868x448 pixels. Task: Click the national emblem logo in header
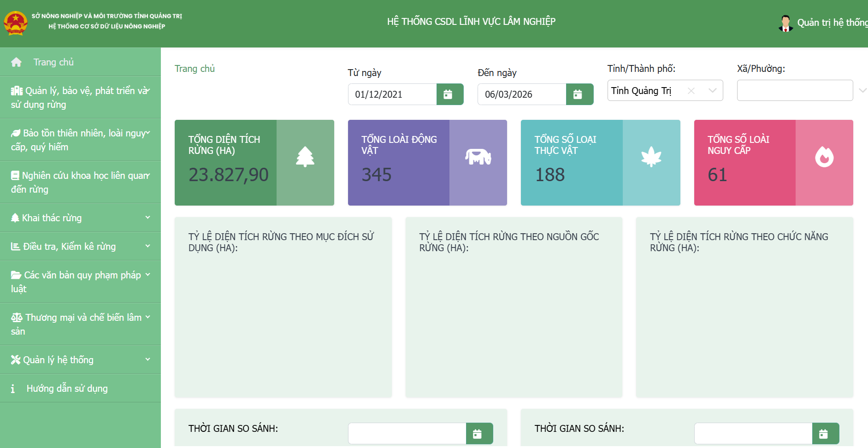[x=16, y=23]
